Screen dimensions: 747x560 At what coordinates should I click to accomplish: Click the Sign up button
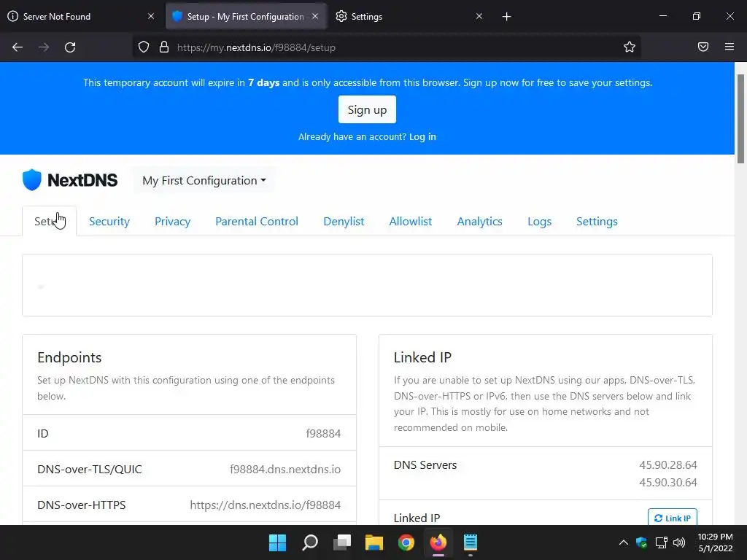[x=368, y=109]
